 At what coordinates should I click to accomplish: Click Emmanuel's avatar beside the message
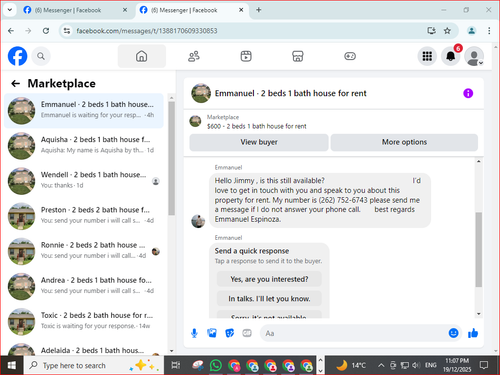tap(198, 221)
